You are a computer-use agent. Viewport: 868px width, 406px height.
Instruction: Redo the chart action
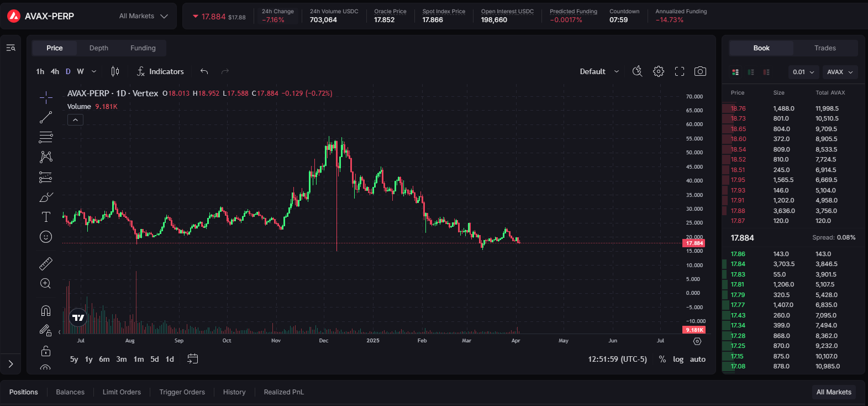(x=225, y=71)
